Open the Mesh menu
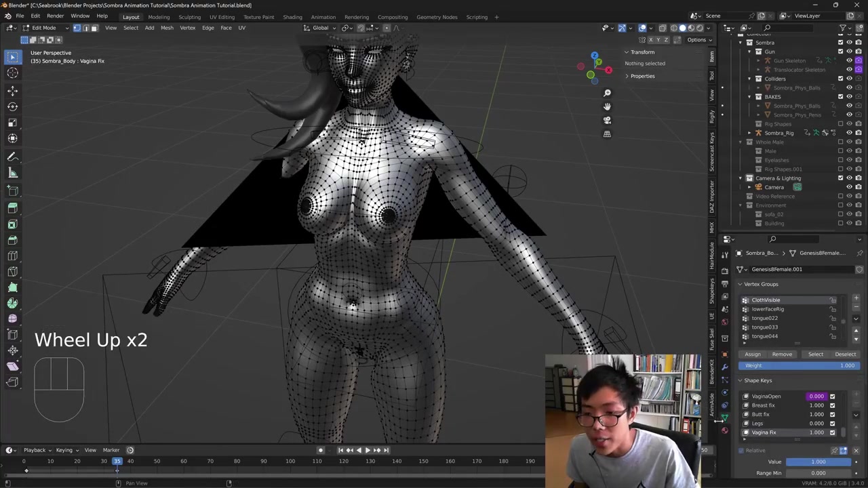Viewport: 868px width, 488px height. (167, 28)
